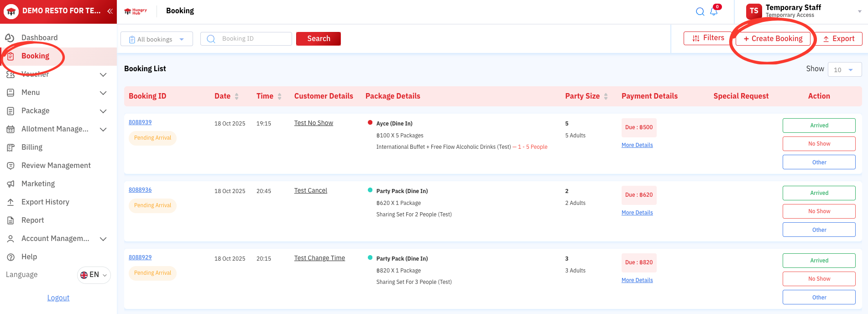Mark booking 8088939 as No Show
868x314 pixels.
point(819,144)
